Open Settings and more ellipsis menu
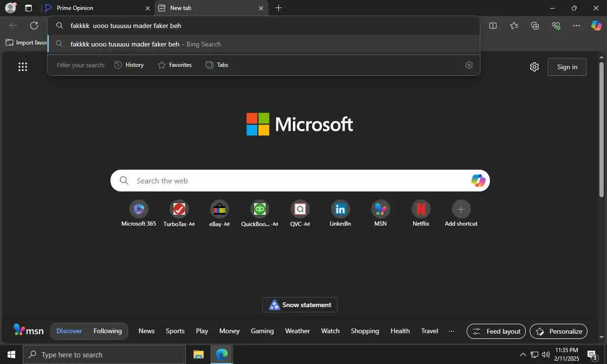 [577, 26]
